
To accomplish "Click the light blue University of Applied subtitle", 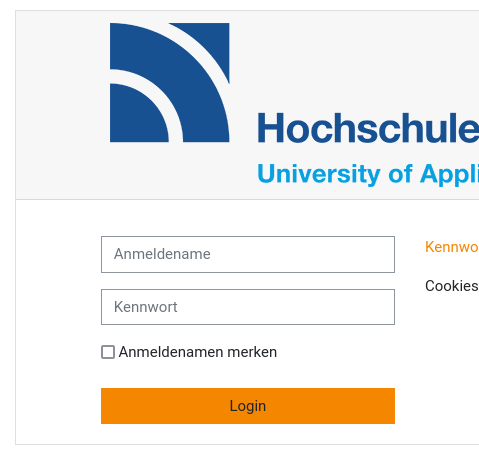I will (x=368, y=174).
